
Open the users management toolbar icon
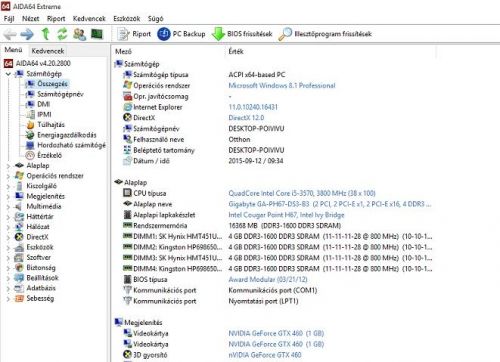pyautogui.click(x=80, y=34)
